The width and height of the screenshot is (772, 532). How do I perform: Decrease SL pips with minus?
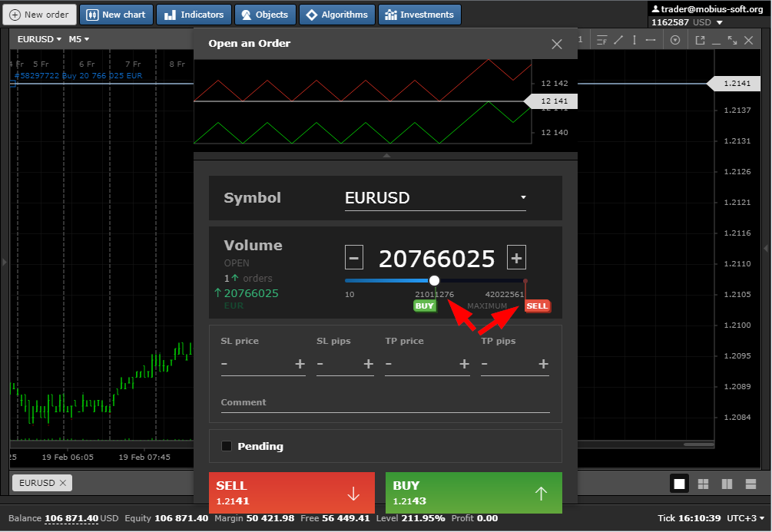coord(320,364)
